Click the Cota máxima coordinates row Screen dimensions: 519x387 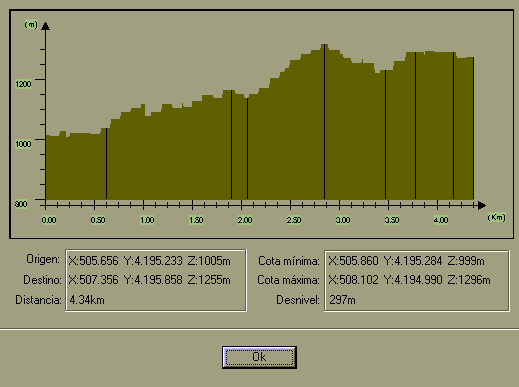tap(409, 280)
